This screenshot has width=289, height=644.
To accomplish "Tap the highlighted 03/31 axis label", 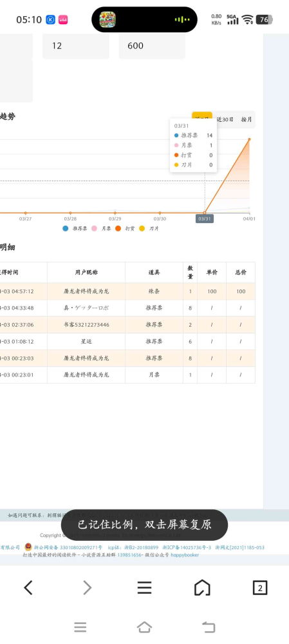I will click(x=205, y=219).
